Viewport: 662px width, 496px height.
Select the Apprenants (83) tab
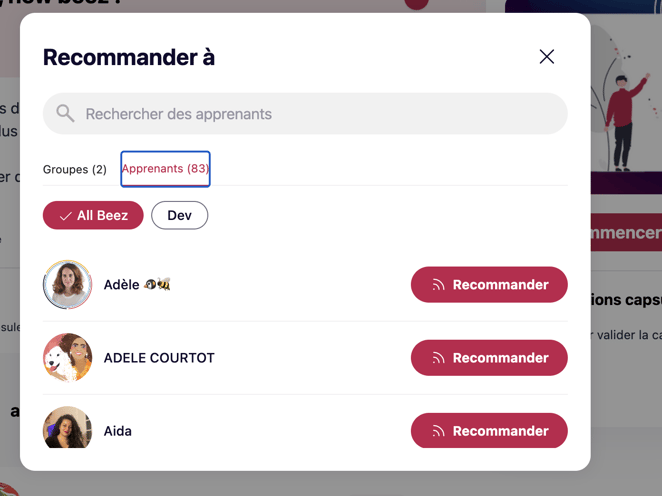pos(165,169)
